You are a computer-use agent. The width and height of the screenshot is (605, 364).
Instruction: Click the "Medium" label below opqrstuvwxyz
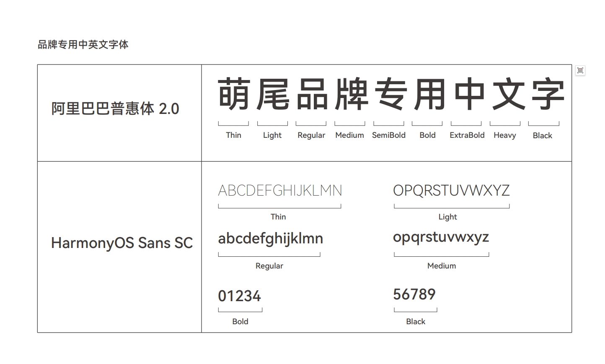[442, 266]
